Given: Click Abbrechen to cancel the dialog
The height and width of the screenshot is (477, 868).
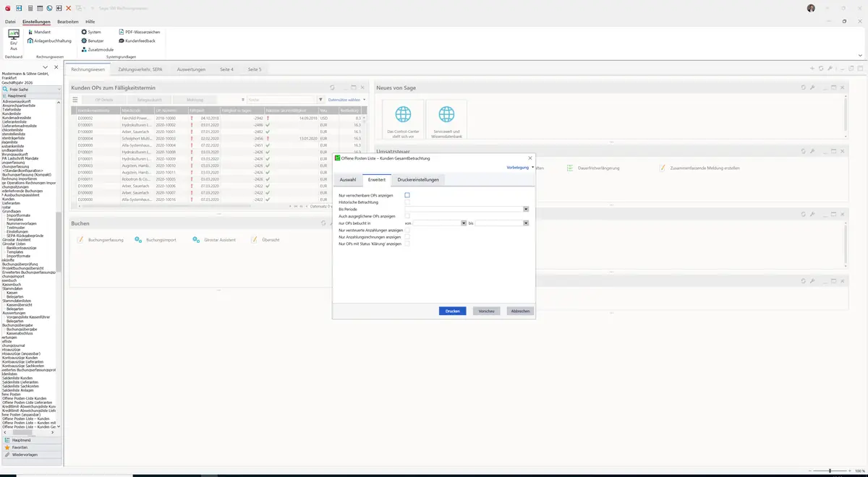Looking at the screenshot, I should 521,311.
